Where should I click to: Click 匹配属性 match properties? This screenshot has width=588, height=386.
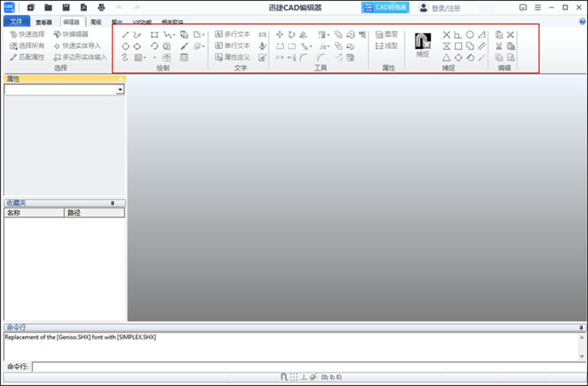click(x=27, y=57)
